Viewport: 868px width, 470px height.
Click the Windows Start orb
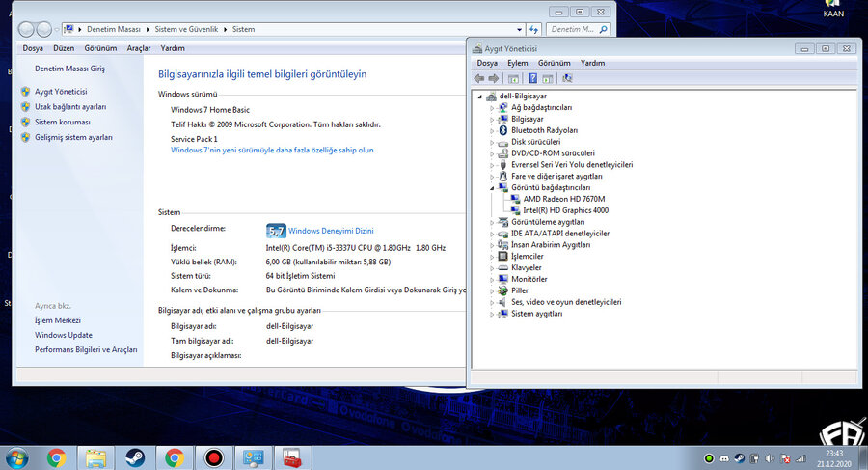click(x=16, y=457)
